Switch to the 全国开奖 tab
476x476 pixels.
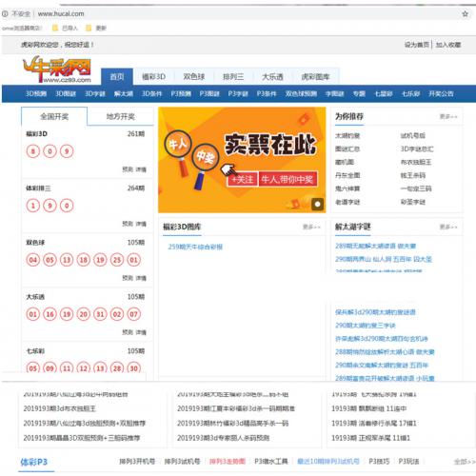pyautogui.click(x=54, y=116)
